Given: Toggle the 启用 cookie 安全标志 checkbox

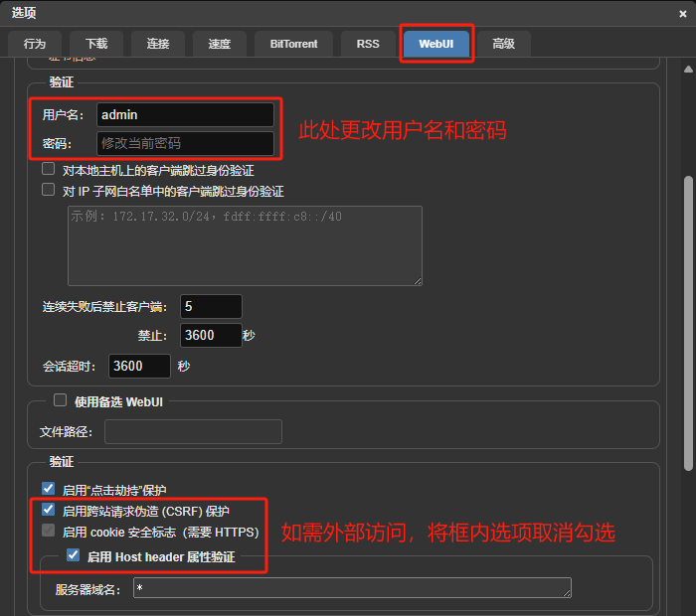Looking at the screenshot, I should click(48, 531).
